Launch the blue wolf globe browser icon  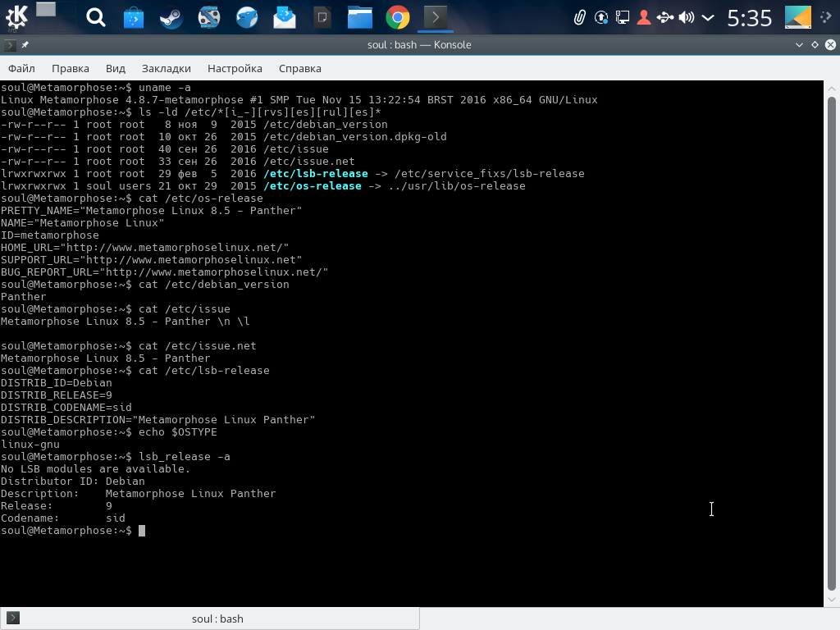pyautogui.click(x=247, y=18)
